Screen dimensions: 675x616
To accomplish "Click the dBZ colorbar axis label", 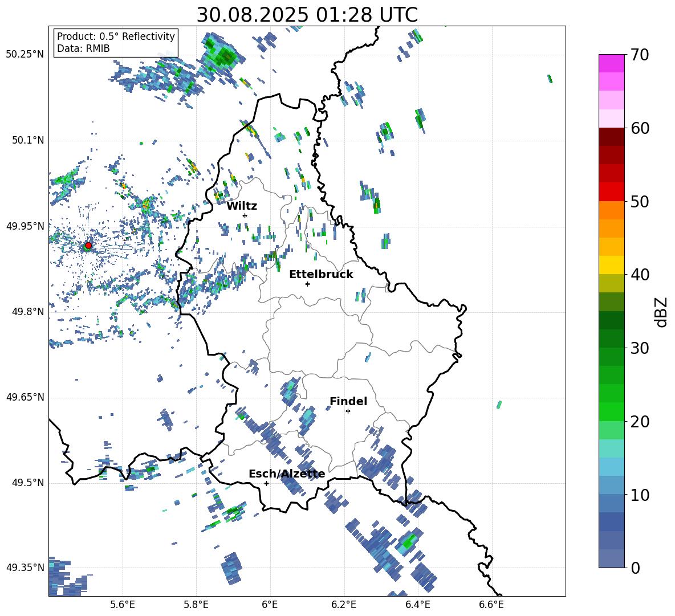I will [662, 312].
